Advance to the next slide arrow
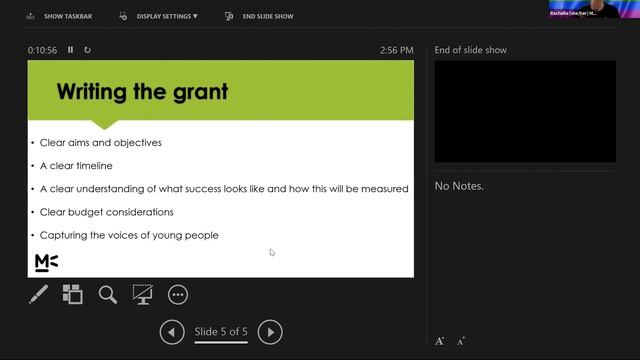This screenshot has height=360, width=640. click(x=270, y=332)
